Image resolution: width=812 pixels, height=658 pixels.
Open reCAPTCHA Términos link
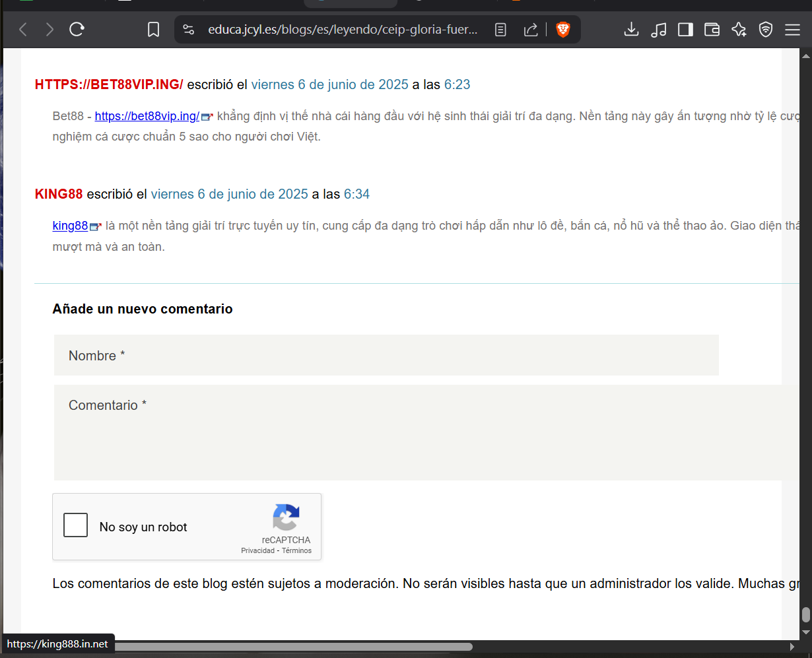pyautogui.click(x=296, y=550)
